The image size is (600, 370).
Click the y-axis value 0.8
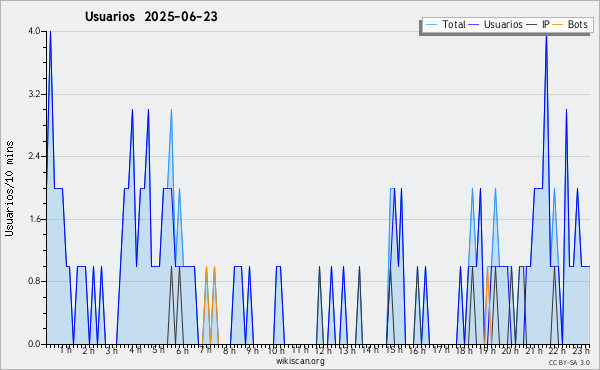(34, 282)
